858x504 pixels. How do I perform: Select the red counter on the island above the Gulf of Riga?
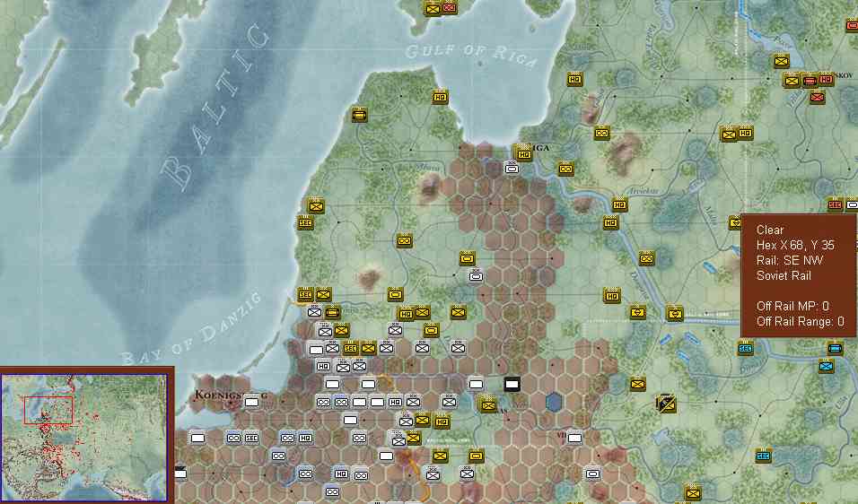tap(450, 8)
